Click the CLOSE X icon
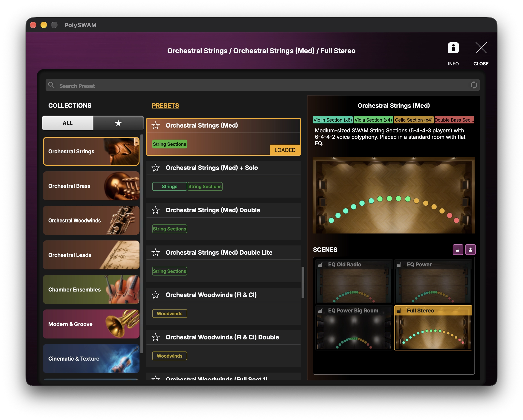The width and height of the screenshot is (523, 420). click(x=481, y=48)
